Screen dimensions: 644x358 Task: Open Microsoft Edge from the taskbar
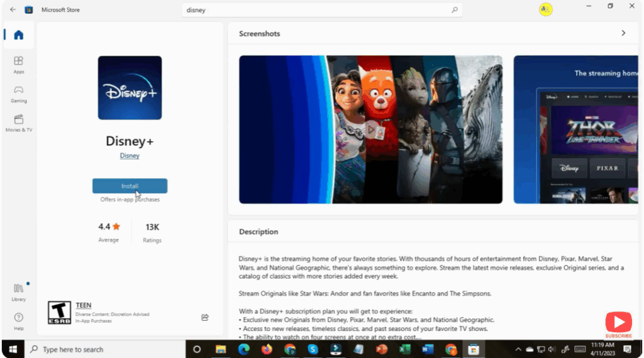tap(243, 349)
